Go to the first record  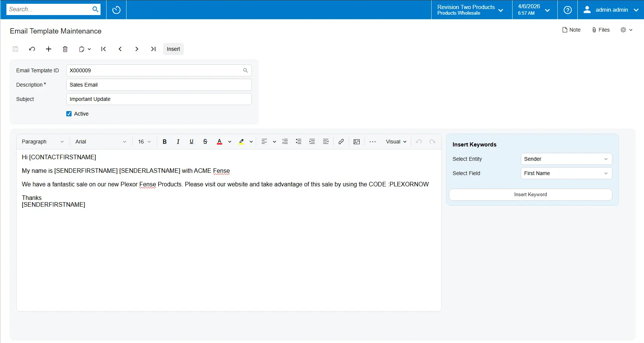pos(104,49)
